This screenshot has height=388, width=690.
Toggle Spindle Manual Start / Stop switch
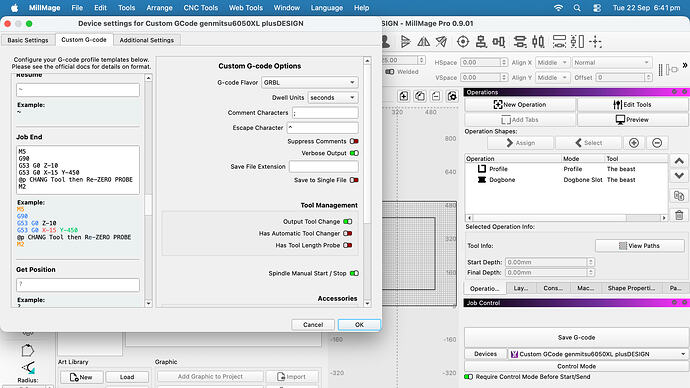(x=354, y=273)
